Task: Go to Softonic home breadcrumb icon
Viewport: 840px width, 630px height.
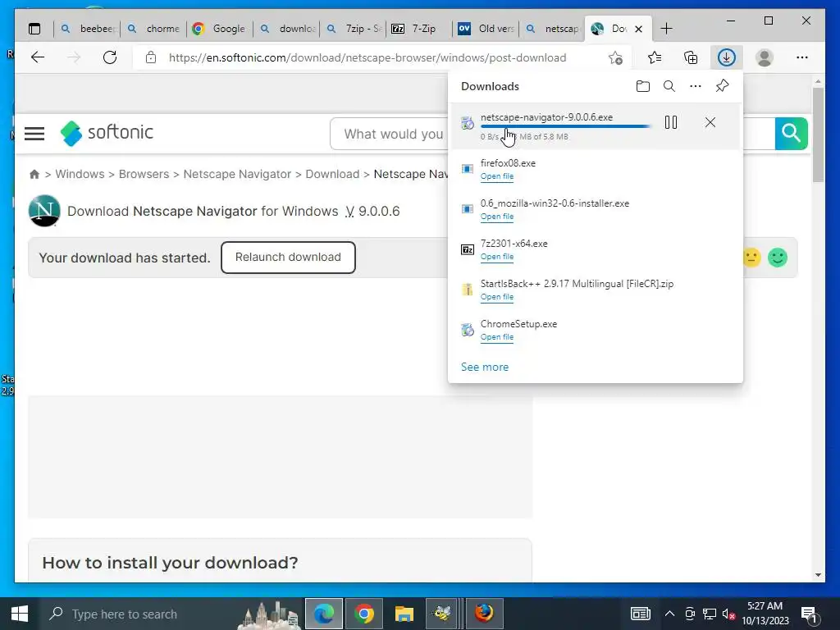Action: point(34,174)
